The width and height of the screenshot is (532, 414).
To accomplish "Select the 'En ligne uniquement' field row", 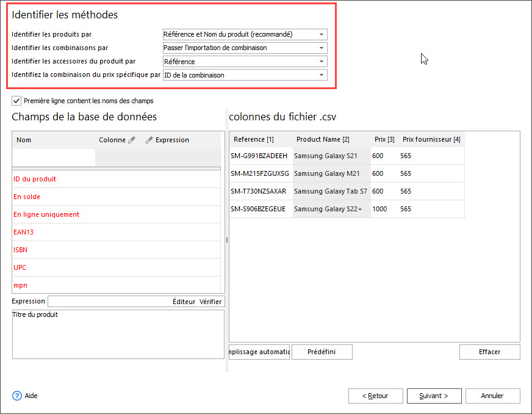I will click(x=116, y=214).
